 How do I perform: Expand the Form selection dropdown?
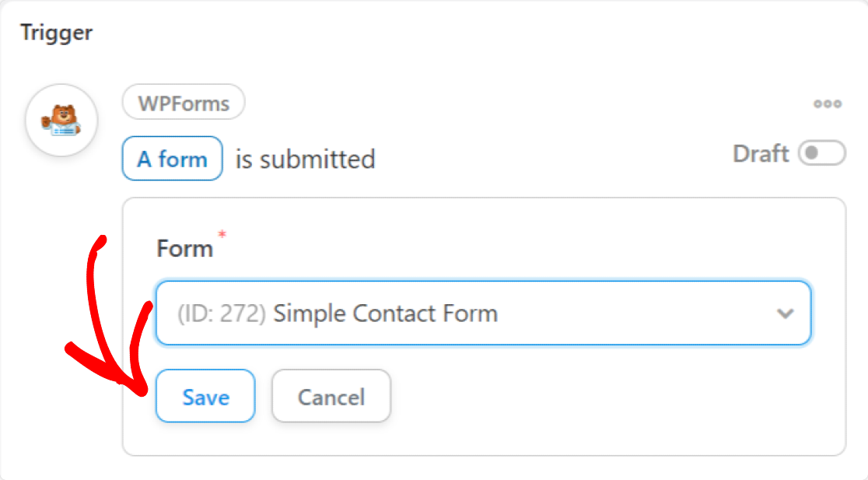(483, 314)
